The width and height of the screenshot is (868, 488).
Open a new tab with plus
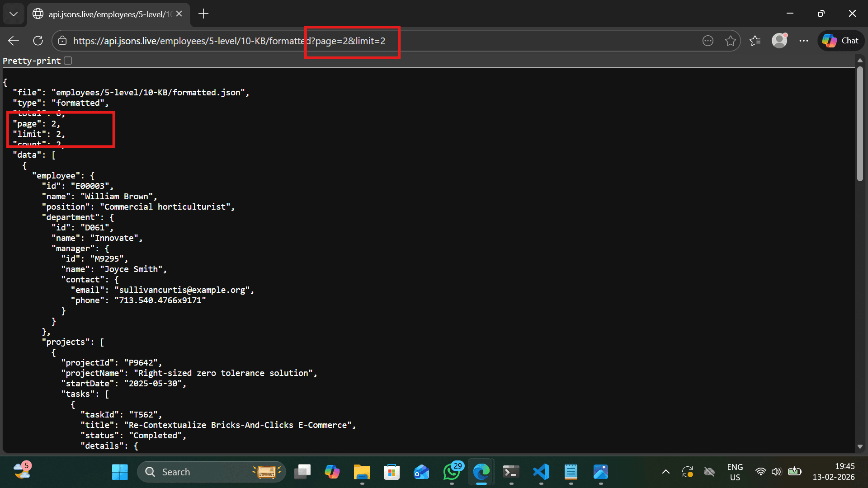(203, 14)
